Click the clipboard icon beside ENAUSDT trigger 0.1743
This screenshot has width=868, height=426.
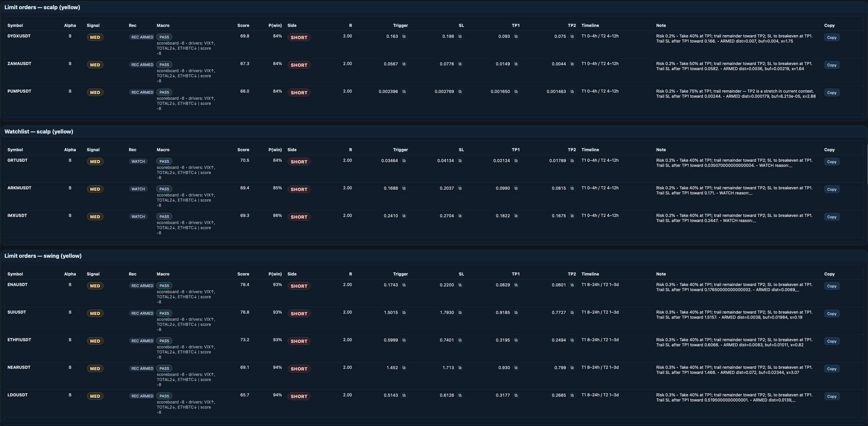pyautogui.click(x=404, y=285)
